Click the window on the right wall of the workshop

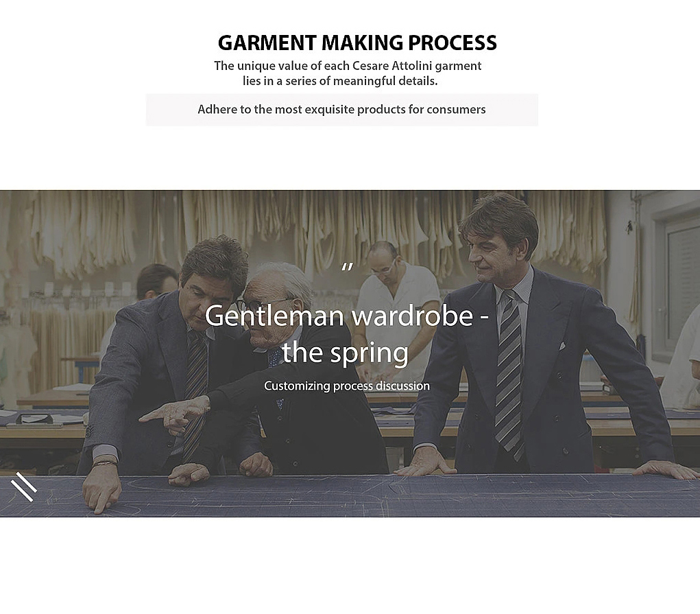click(x=681, y=286)
